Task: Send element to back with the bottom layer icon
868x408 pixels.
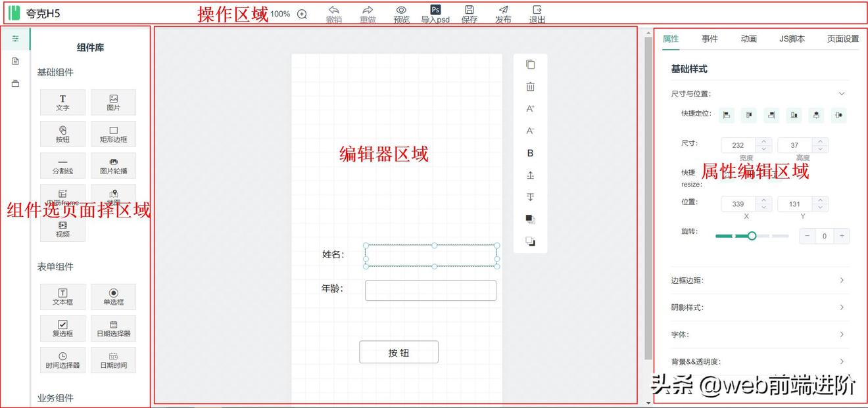Action: (531, 242)
